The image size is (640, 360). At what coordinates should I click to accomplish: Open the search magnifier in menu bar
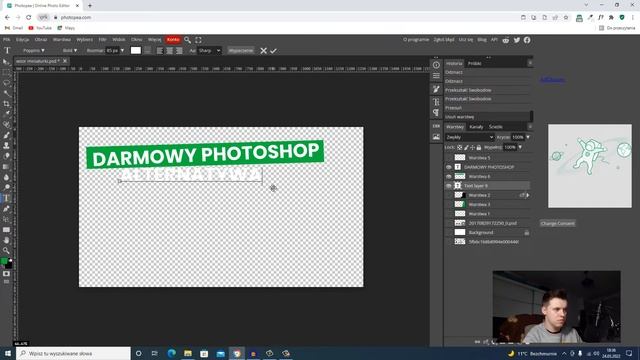point(187,40)
